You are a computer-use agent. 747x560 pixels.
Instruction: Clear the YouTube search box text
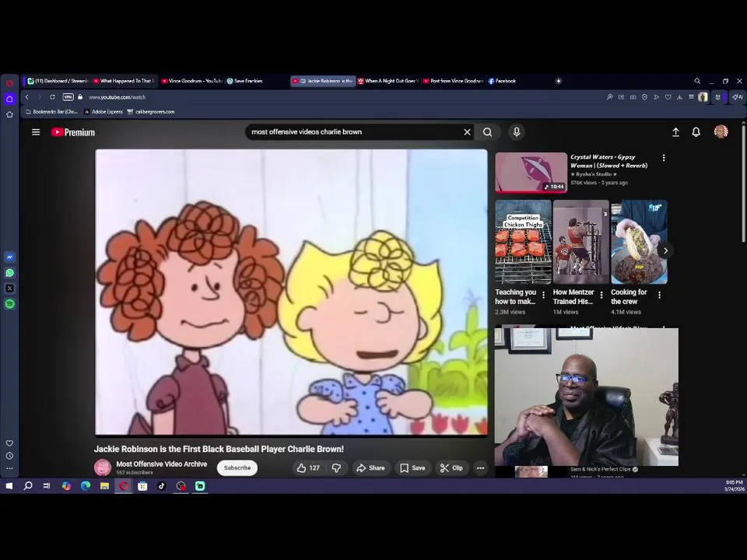[x=467, y=132]
